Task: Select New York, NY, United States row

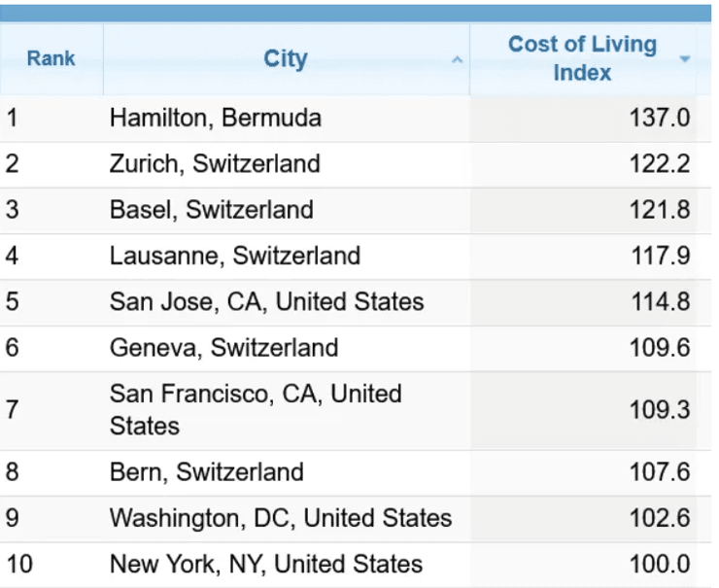Action: (265, 564)
